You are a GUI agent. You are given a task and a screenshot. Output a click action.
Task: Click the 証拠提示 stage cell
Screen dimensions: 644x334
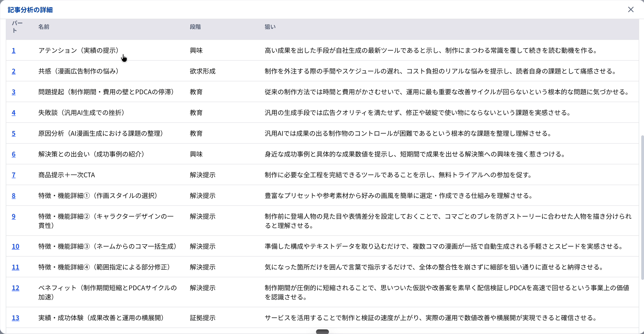[x=203, y=318]
